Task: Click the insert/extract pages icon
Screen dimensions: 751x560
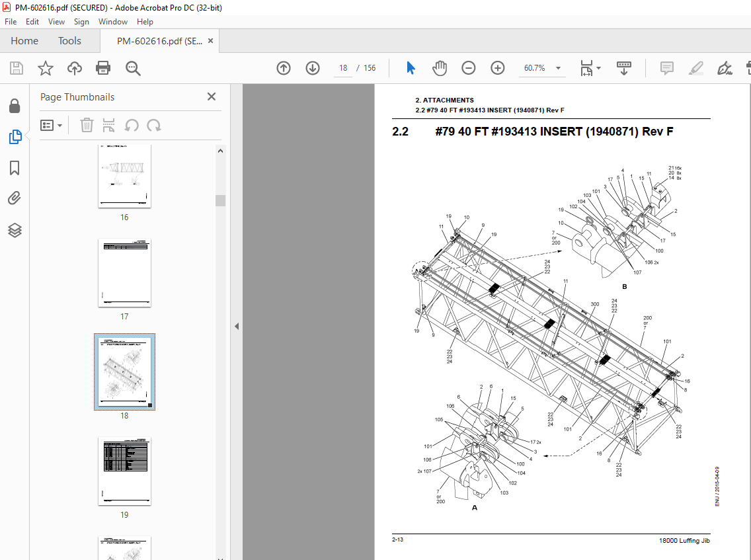Action: 108,126
